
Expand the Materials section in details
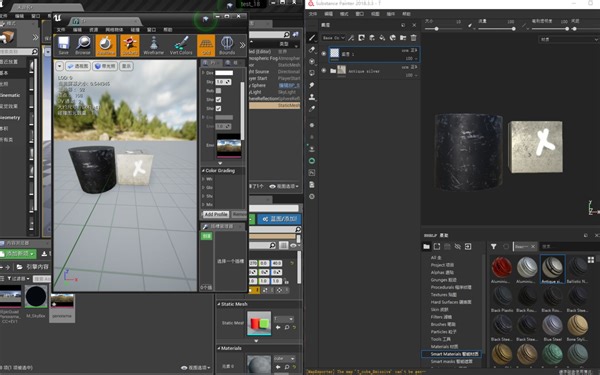[219, 348]
